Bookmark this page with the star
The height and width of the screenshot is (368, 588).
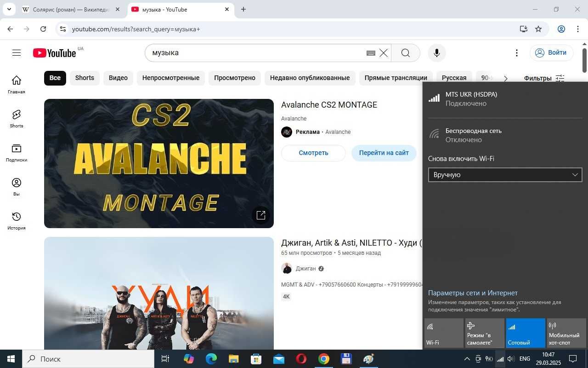pyautogui.click(x=538, y=29)
